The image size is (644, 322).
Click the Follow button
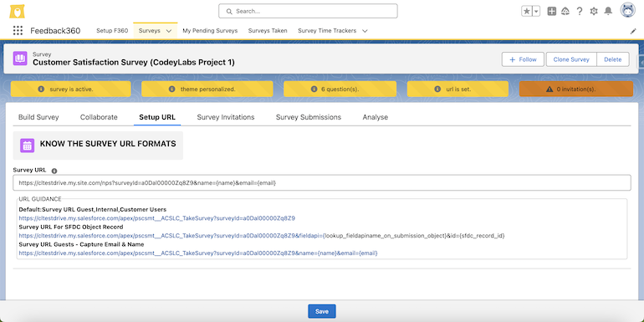pos(523,59)
